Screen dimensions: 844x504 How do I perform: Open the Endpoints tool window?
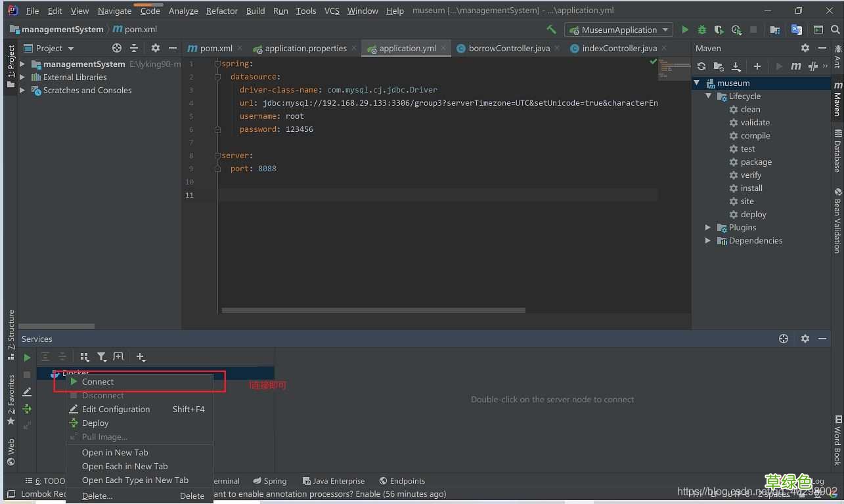[x=402, y=480]
